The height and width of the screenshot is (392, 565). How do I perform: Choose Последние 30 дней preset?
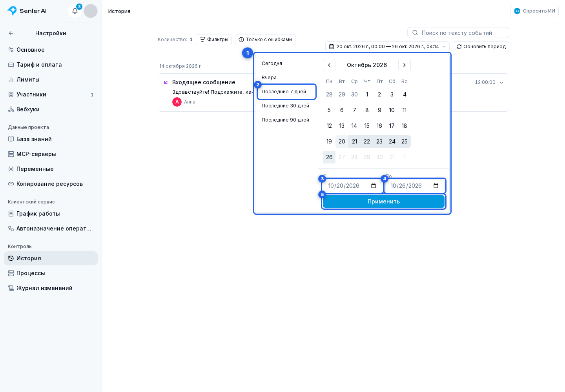pyautogui.click(x=286, y=106)
